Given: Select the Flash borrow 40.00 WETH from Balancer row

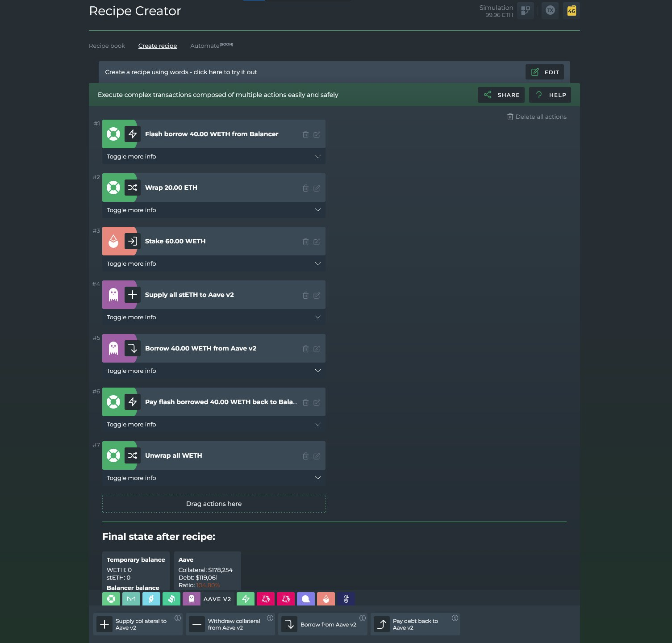Looking at the screenshot, I should tap(214, 134).
